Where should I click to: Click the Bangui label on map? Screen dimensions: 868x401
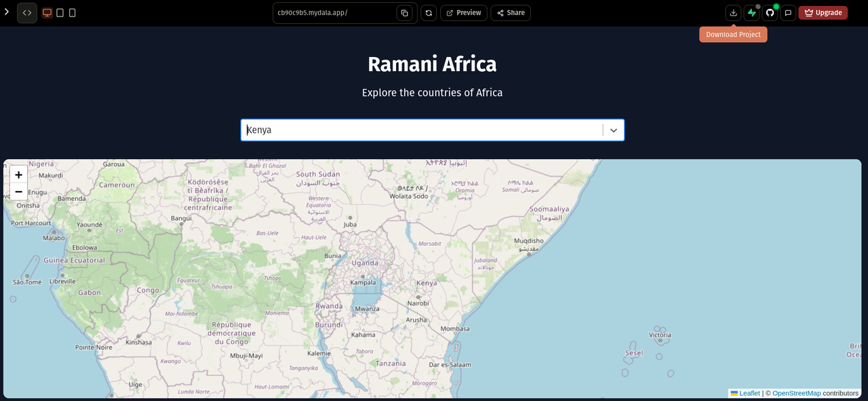181,218
